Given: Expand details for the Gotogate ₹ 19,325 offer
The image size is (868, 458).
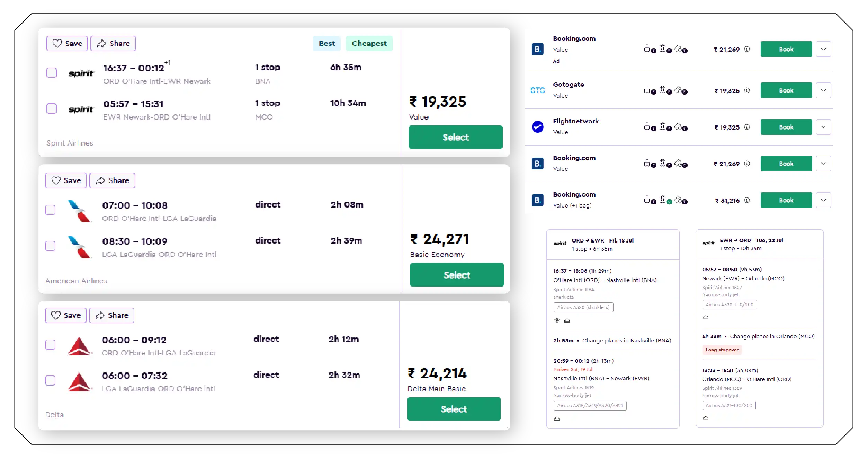Looking at the screenshot, I should point(824,90).
